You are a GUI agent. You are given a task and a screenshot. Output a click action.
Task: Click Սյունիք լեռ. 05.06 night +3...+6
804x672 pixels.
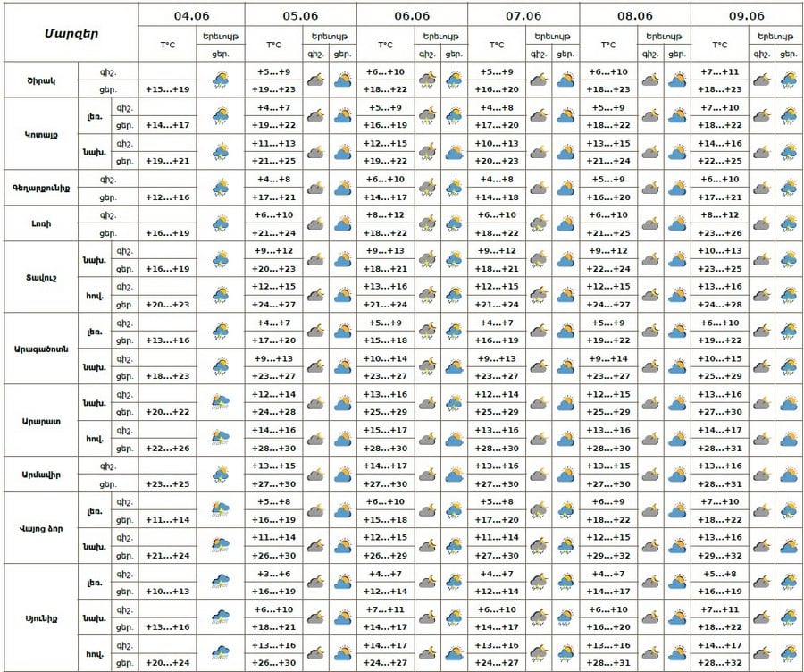(x=274, y=574)
